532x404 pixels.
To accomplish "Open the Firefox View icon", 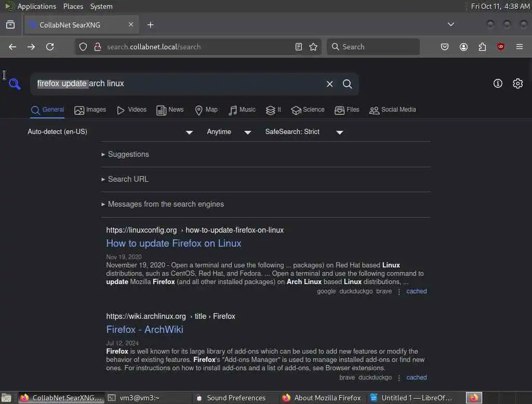I will coord(10,25).
